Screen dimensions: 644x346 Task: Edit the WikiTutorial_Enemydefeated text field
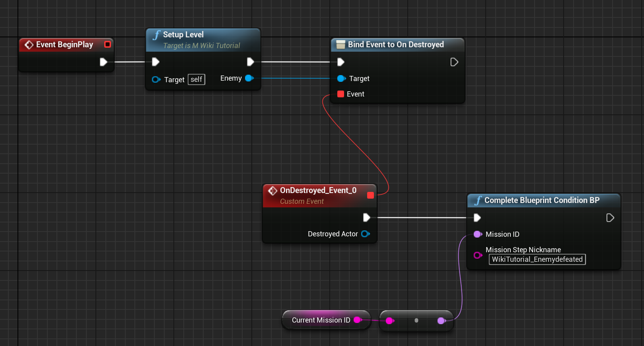[x=537, y=259]
